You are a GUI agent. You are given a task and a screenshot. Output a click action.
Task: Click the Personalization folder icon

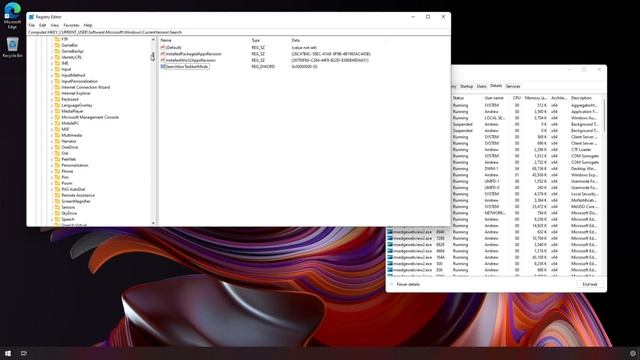[x=57, y=165]
